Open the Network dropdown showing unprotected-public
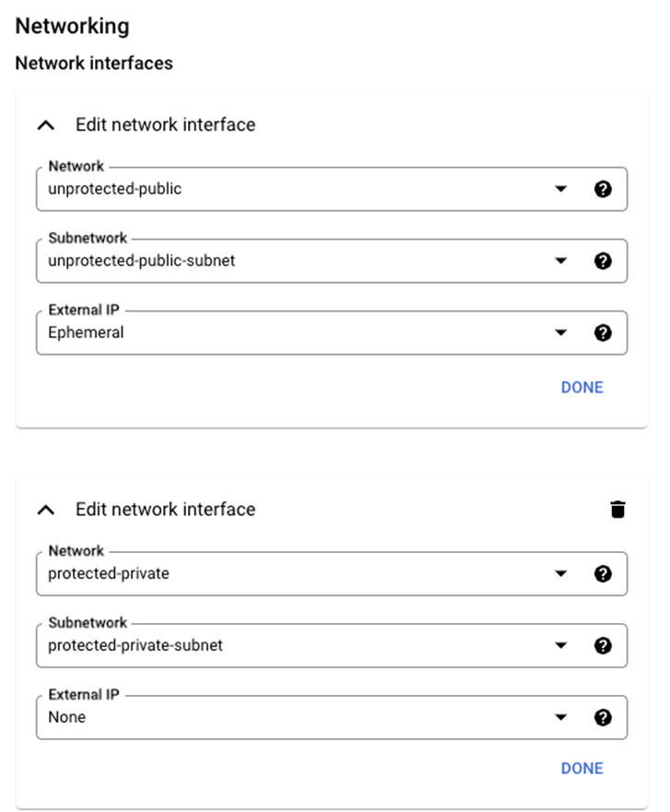The image size is (670, 812). coord(563,189)
